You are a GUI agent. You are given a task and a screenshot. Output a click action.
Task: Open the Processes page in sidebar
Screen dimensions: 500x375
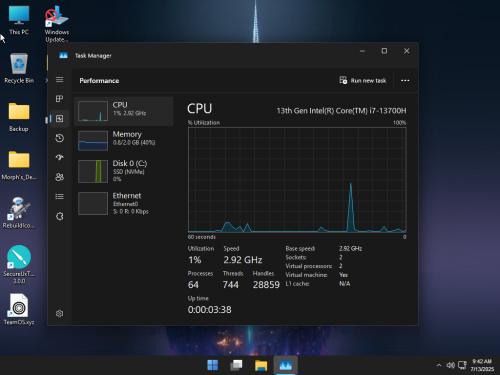pos(59,99)
